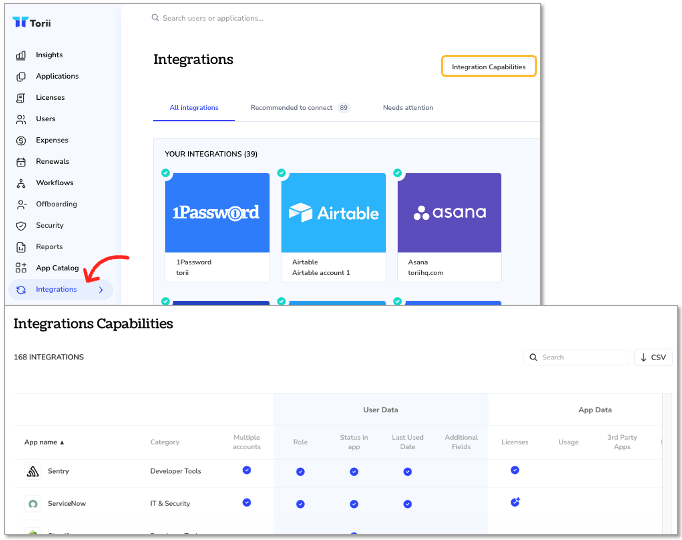Click the Offboarding user icon
The image size is (682, 540).
21,204
